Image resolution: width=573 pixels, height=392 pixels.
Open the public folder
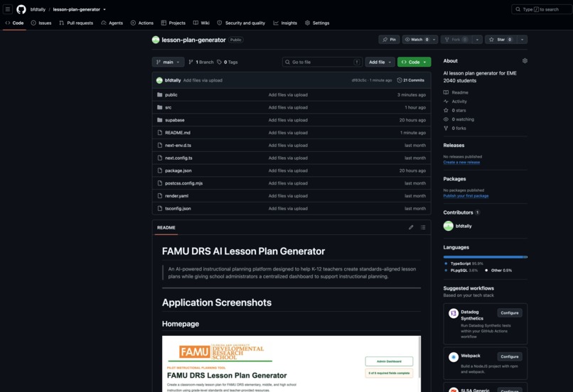(x=171, y=95)
